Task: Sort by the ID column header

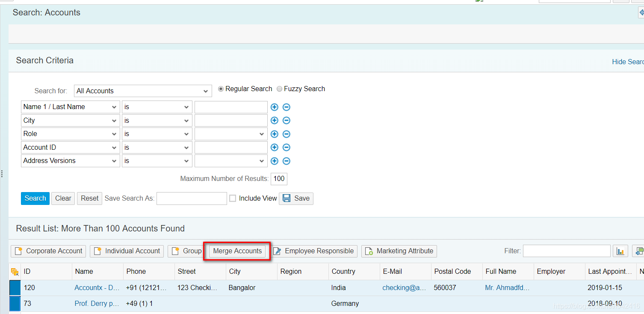Action: [x=46, y=272]
